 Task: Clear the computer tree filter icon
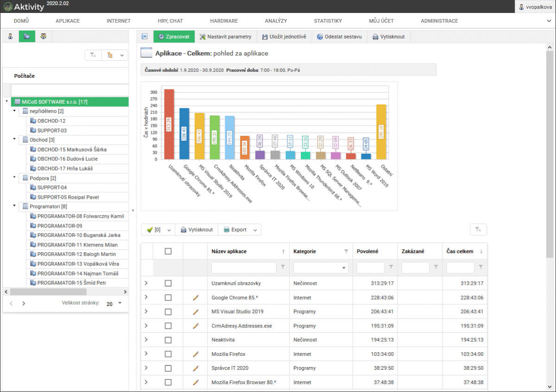(93, 55)
